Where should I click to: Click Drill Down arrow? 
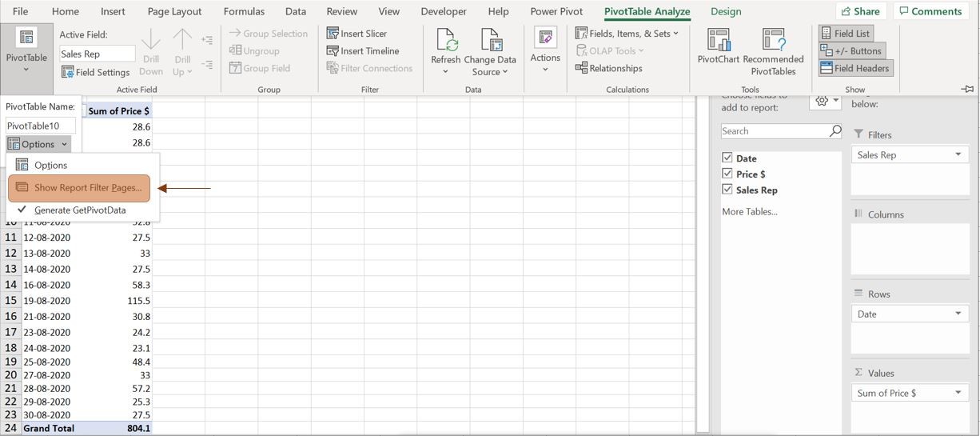point(151,53)
